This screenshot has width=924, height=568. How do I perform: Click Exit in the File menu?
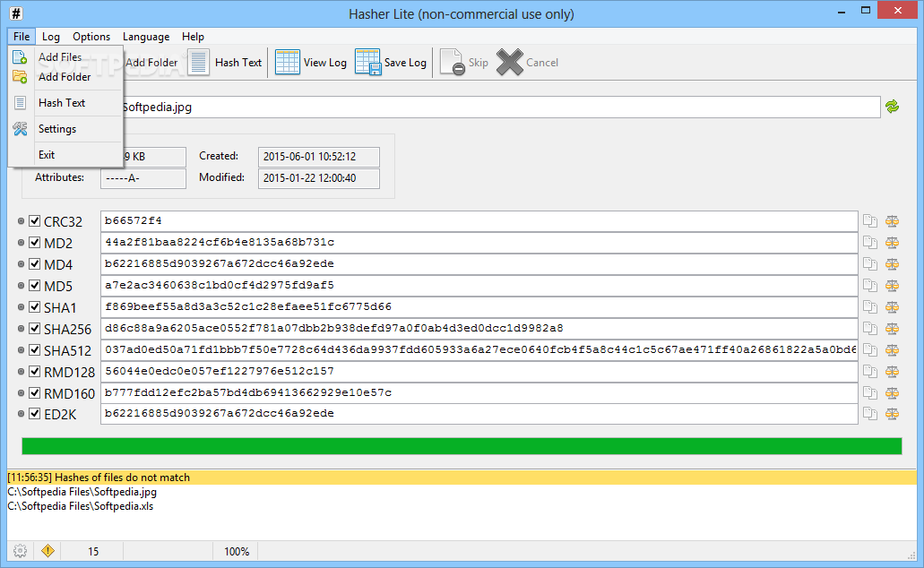(x=47, y=154)
